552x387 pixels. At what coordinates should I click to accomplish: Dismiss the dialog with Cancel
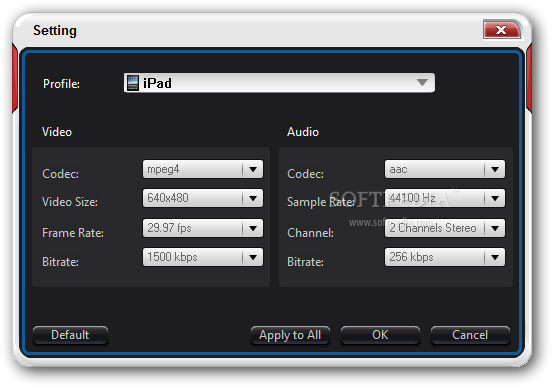click(470, 335)
